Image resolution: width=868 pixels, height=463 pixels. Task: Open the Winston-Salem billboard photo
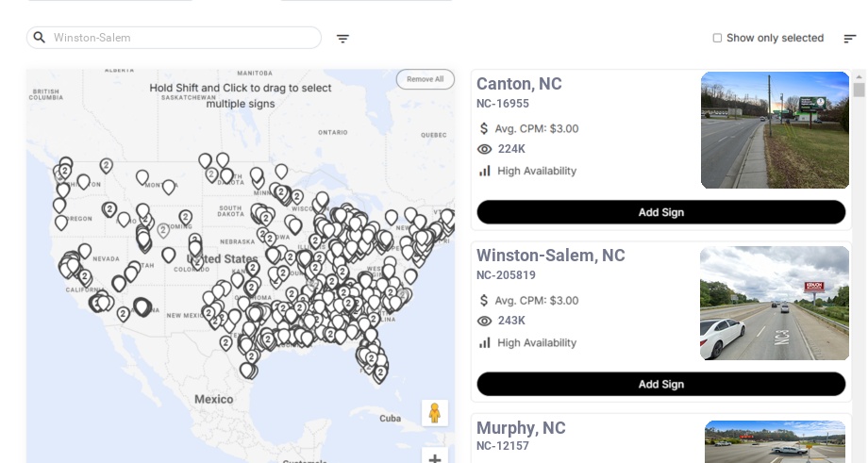(775, 304)
